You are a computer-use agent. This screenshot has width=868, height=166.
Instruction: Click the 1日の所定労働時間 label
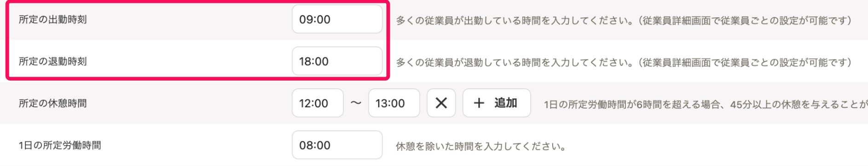[60, 145]
